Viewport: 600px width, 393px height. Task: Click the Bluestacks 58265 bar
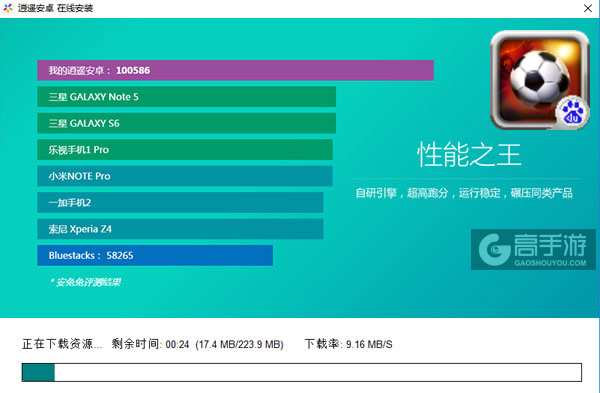tap(155, 255)
